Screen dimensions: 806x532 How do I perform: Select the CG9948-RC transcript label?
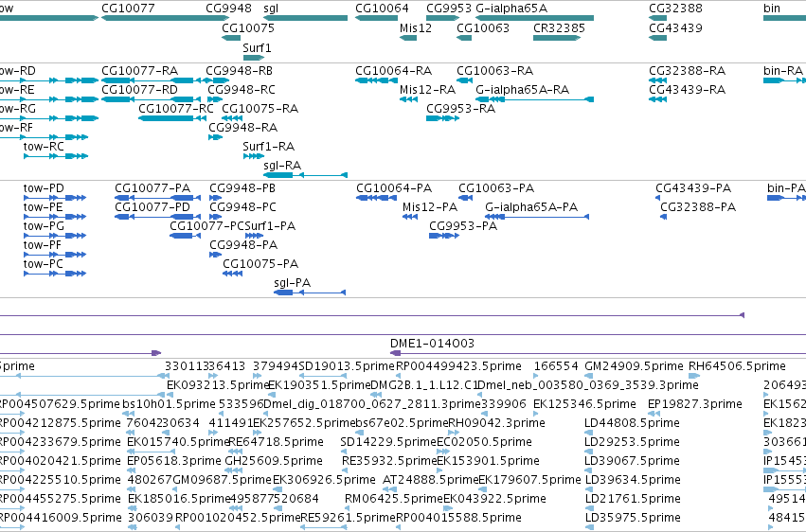click(242, 90)
